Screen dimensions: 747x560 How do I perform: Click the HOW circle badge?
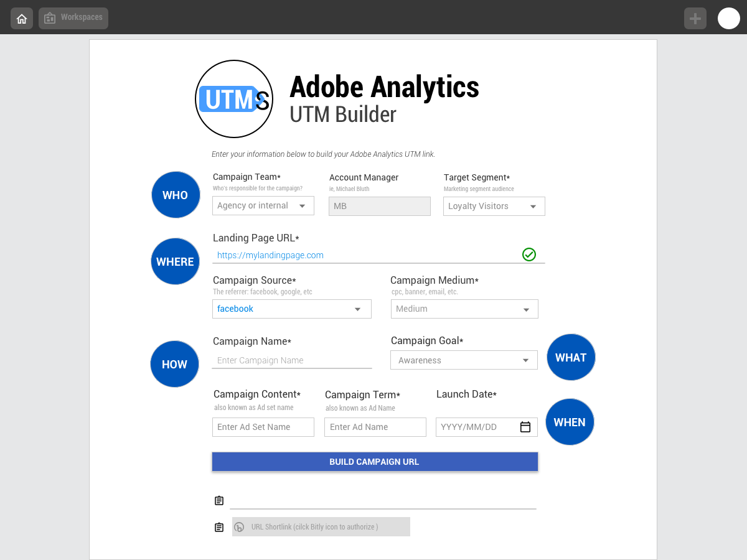174,364
